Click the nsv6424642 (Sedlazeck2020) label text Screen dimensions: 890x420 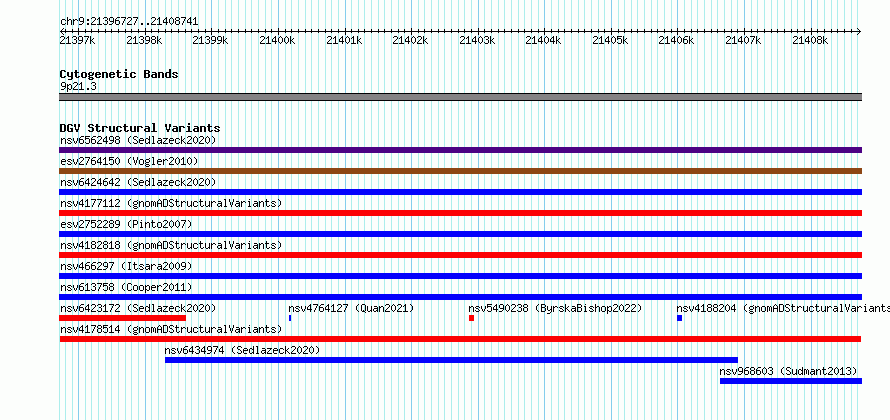(138, 182)
